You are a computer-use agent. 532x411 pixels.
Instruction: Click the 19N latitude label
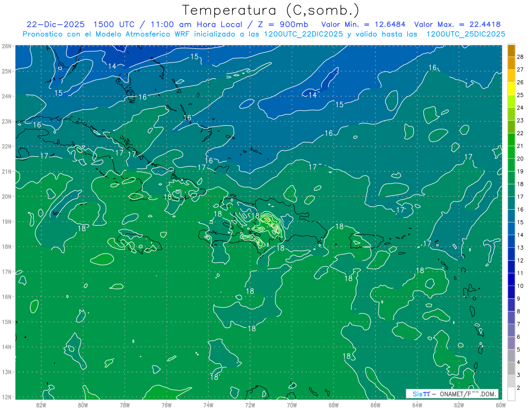[7, 221]
